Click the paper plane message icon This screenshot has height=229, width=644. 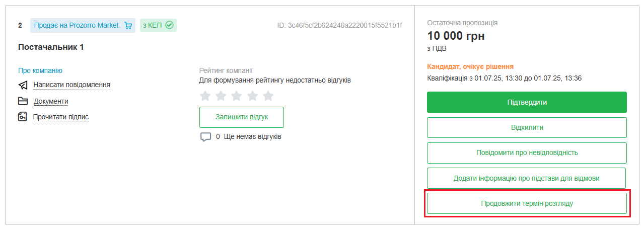23,85
